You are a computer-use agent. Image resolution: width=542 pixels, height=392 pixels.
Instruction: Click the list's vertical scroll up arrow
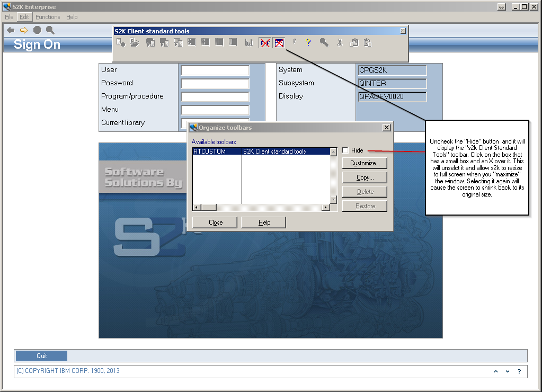click(x=334, y=152)
